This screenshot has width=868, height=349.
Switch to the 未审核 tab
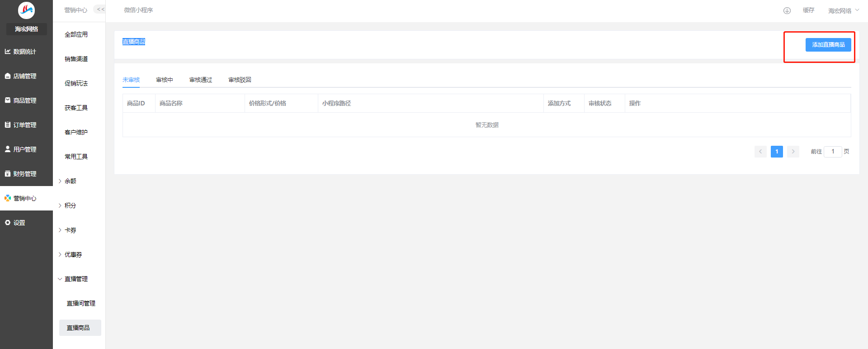pos(131,80)
